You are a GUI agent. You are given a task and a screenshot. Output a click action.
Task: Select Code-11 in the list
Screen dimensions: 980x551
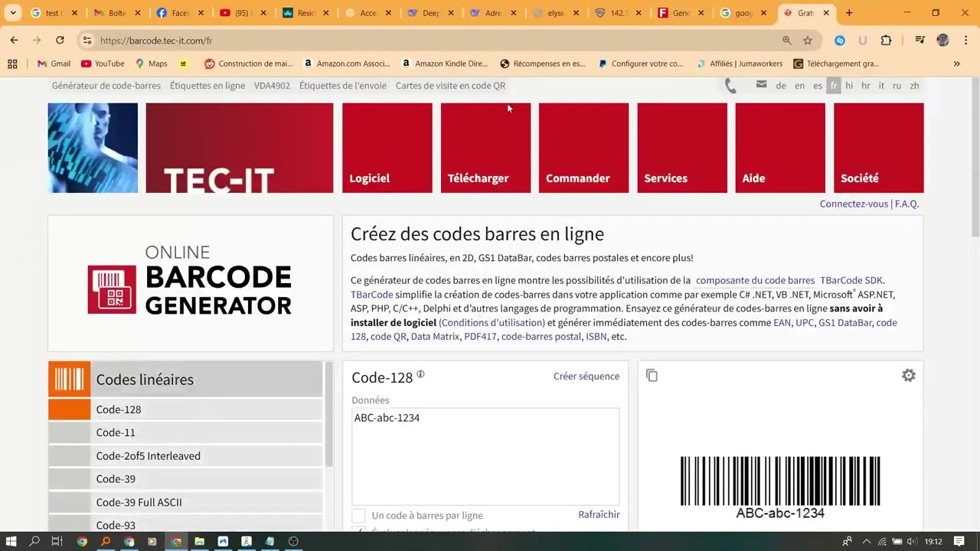[185, 432]
